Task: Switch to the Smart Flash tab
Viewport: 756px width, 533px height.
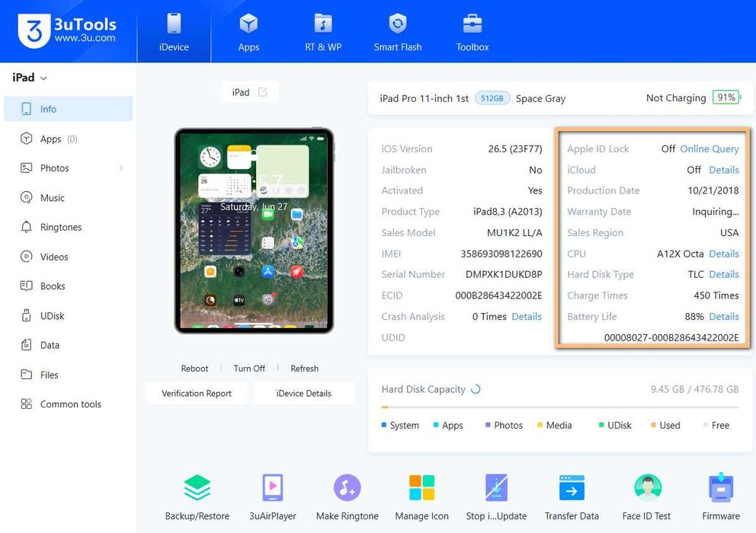Action: [398, 32]
